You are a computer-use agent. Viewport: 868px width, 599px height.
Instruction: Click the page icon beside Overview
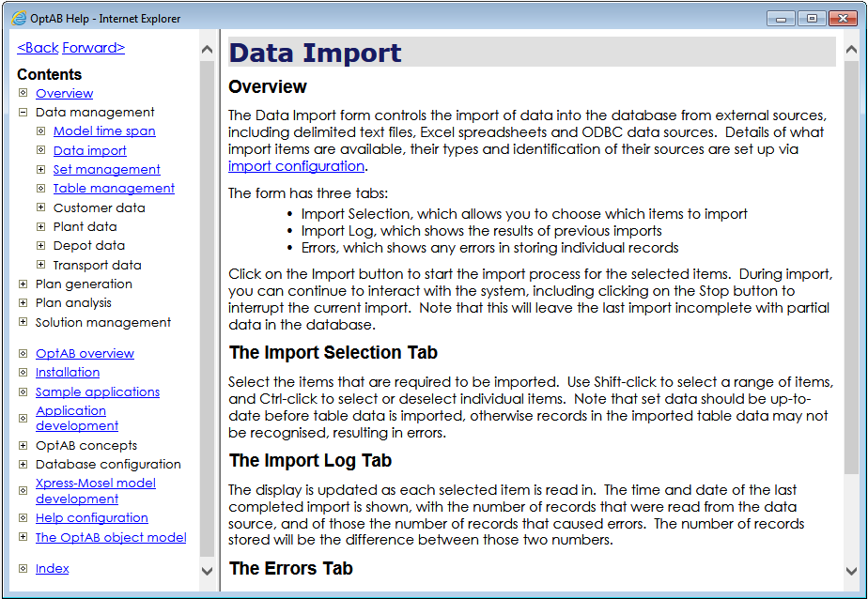coord(23,93)
